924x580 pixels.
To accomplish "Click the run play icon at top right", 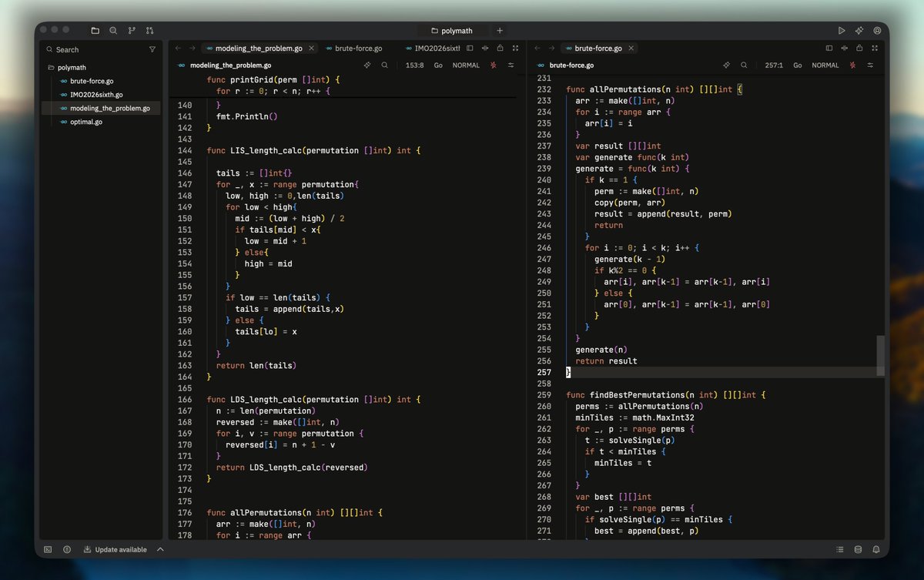I will [x=842, y=31].
